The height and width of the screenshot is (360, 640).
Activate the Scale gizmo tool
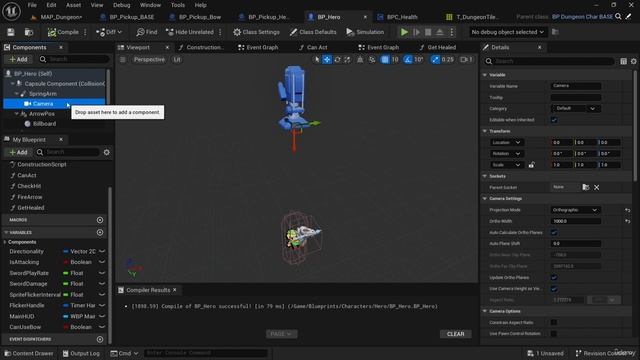coord(347,60)
